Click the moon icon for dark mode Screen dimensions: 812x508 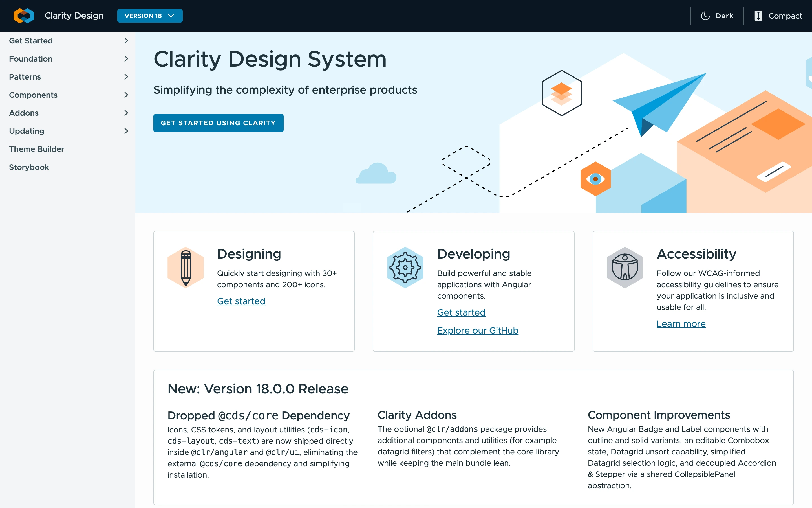705,16
